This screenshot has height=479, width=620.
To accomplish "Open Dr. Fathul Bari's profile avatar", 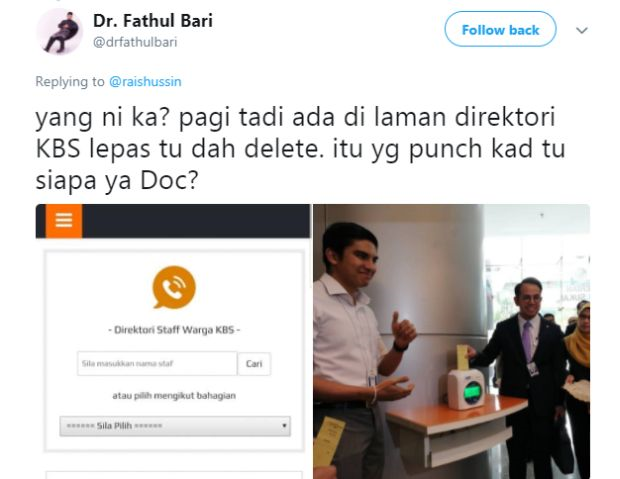I will point(59,32).
